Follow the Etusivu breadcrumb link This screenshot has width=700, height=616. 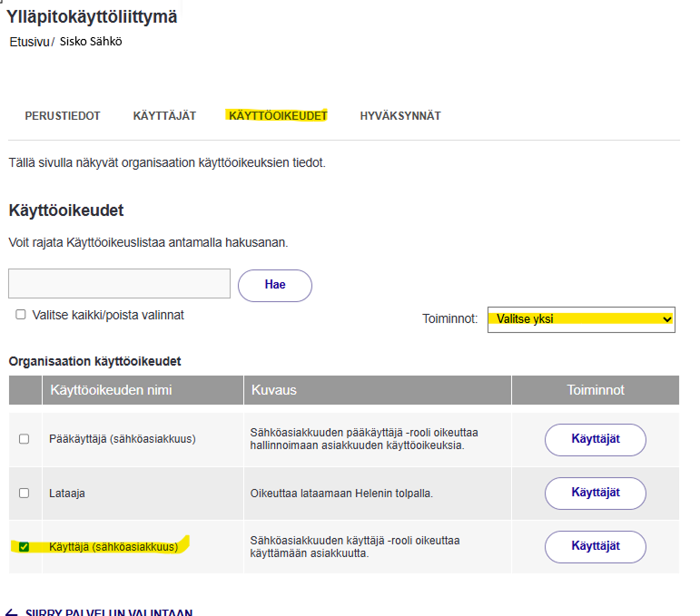click(29, 42)
